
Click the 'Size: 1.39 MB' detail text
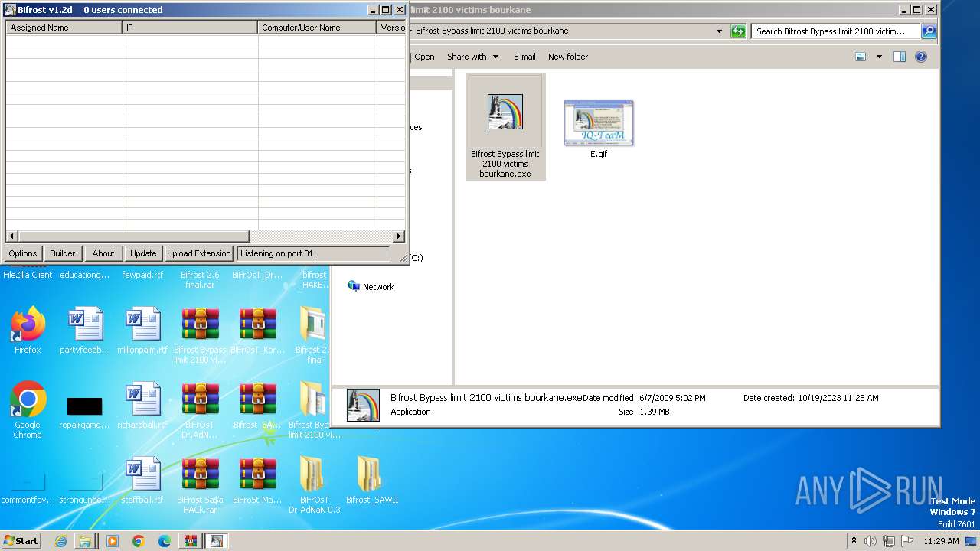(644, 412)
